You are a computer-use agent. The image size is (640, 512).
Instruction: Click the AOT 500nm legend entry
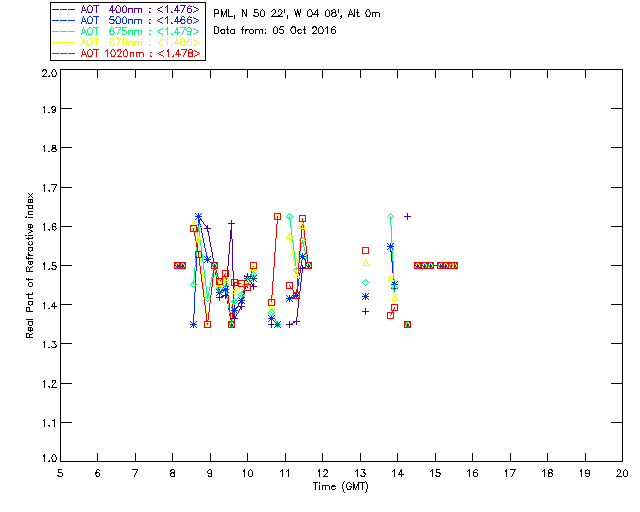click(126, 20)
